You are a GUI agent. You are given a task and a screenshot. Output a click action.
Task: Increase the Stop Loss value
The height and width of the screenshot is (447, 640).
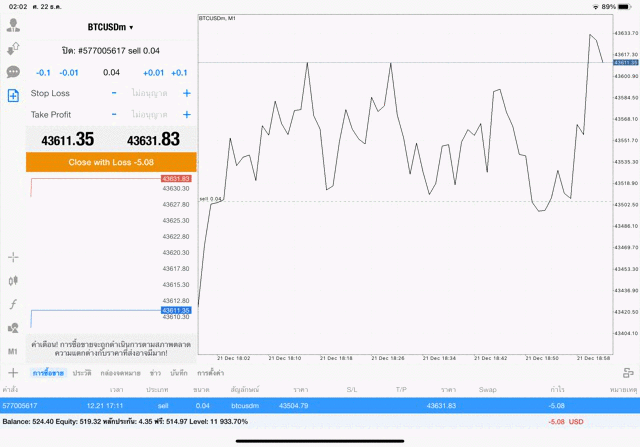(186, 93)
